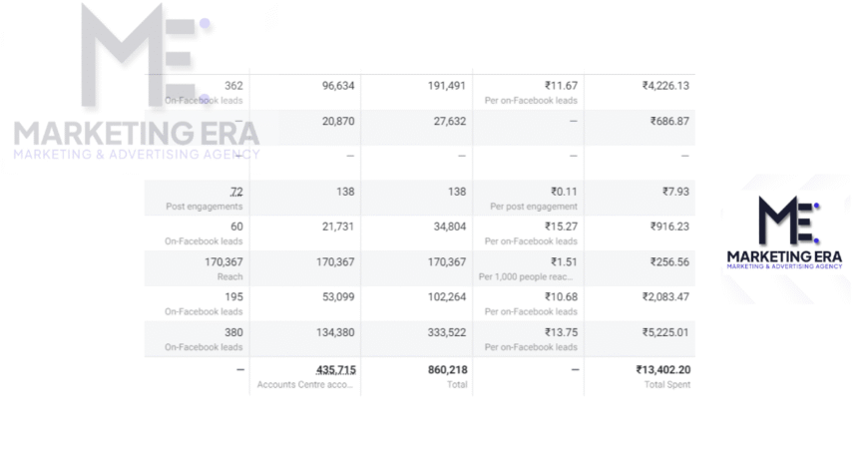Open the underlined 72 post engagements value
The height and width of the screenshot is (456, 868).
tap(236, 192)
